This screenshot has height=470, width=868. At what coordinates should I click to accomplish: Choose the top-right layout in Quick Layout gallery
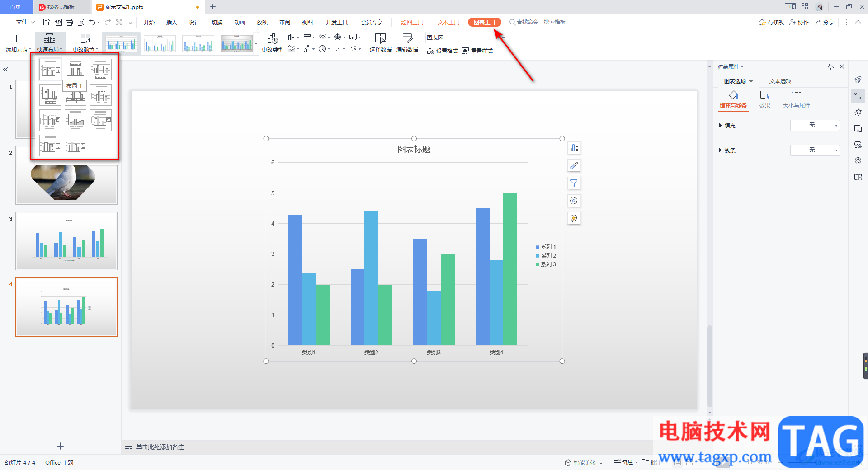101,70
